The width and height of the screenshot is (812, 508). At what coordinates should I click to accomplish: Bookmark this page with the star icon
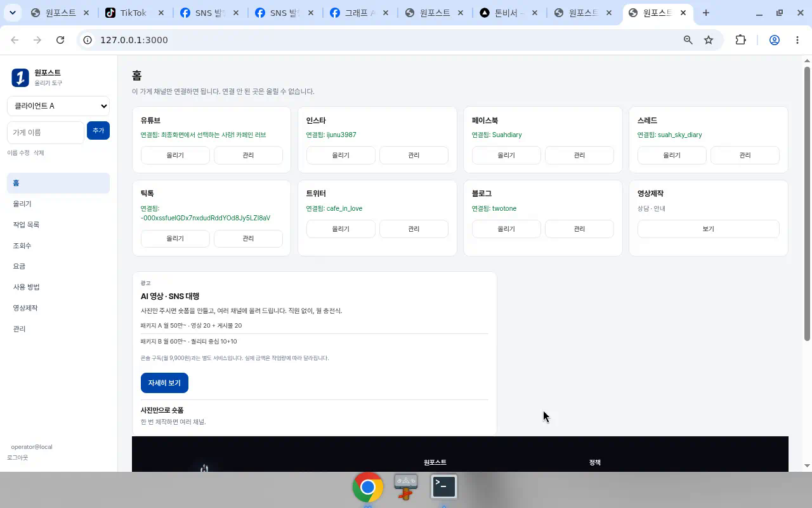pos(709,40)
